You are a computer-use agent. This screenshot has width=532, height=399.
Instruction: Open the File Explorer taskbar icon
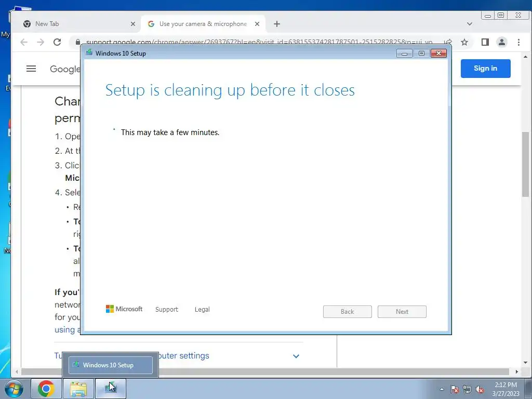tap(78, 389)
